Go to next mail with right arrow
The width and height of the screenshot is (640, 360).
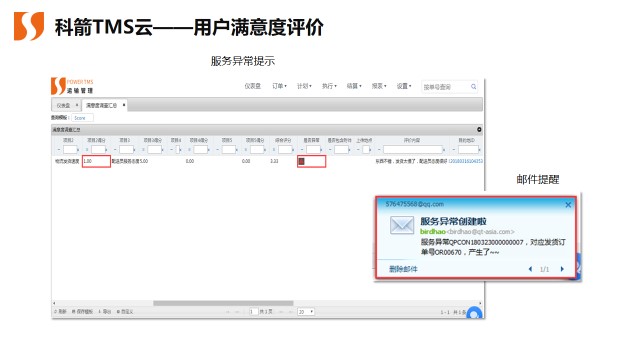562,269
